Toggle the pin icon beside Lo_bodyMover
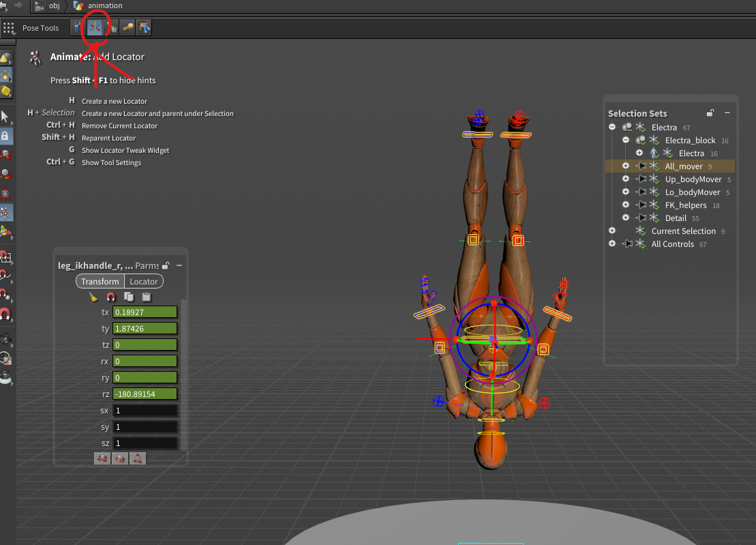 pyautogui.click(x=641, y=192)
